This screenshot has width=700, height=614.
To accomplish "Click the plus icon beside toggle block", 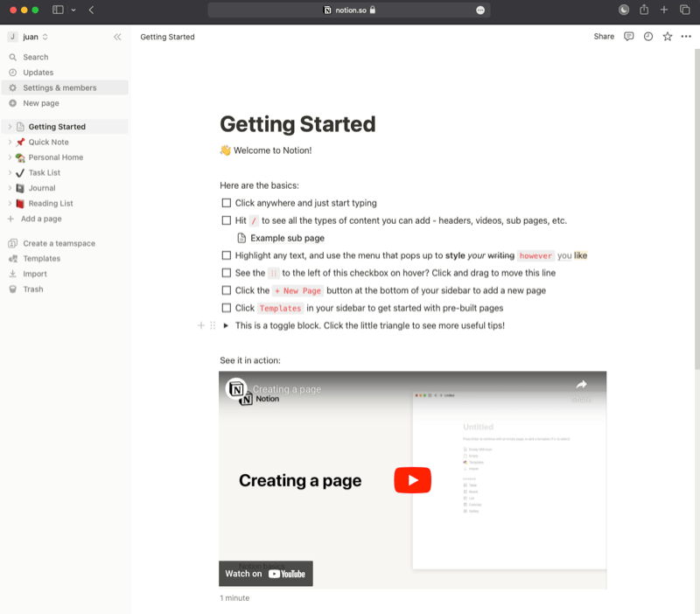I will click(x=201, y=325).
